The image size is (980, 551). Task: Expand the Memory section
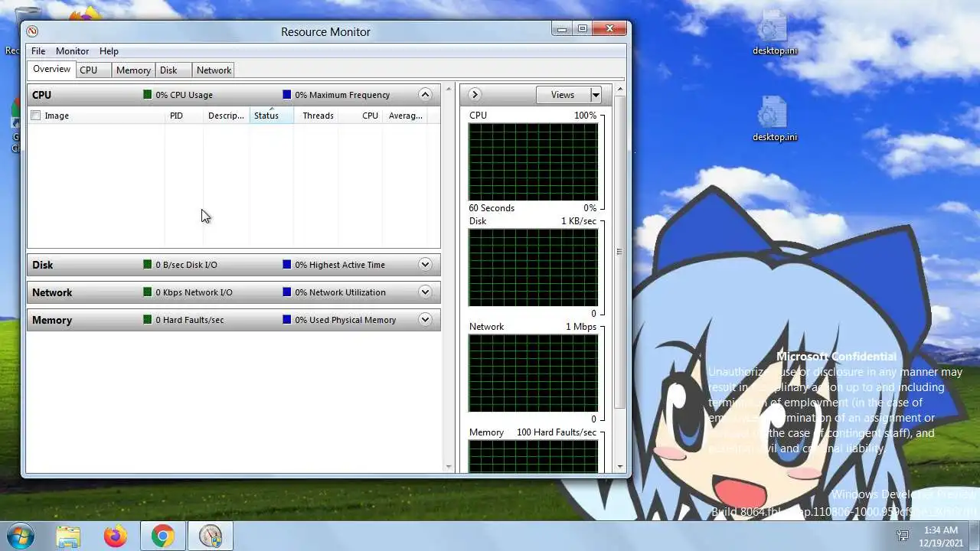tap(425, 320)
